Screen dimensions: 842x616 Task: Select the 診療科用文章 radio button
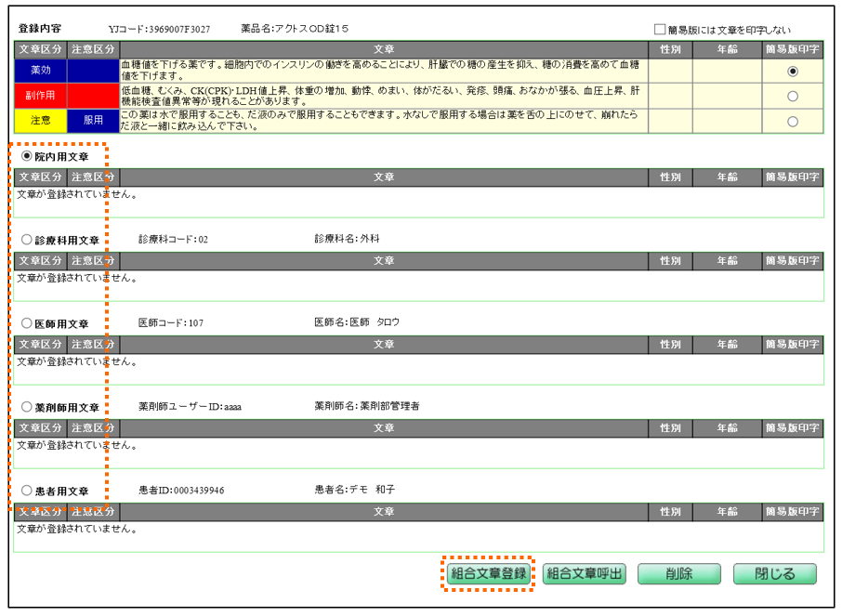pyautogui.click(x=27, y=240)
